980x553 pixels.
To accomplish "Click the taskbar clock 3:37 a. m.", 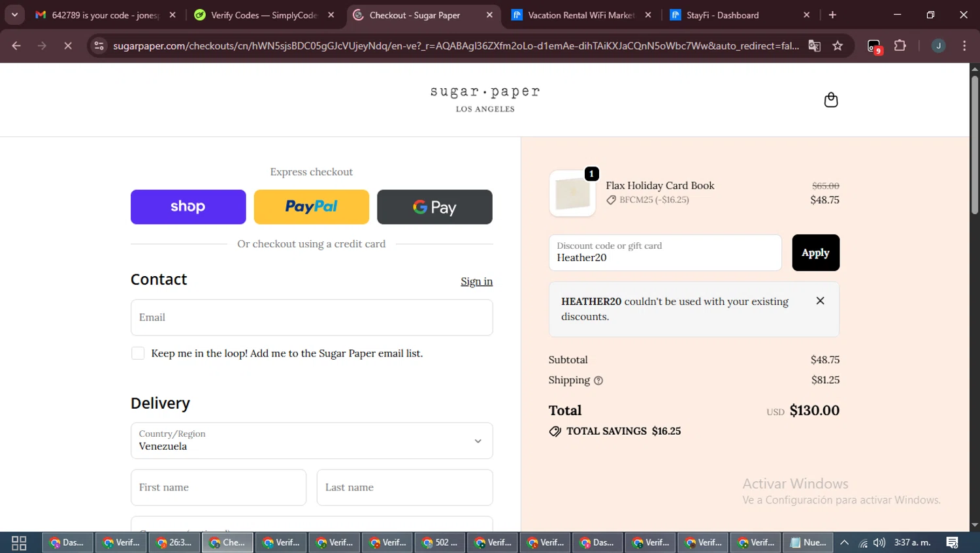I will coord(912,543).
